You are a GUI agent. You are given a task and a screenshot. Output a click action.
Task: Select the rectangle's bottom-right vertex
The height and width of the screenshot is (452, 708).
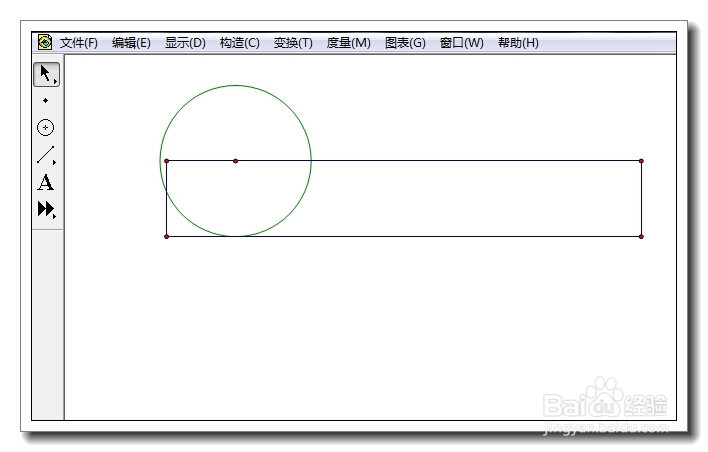641,236
